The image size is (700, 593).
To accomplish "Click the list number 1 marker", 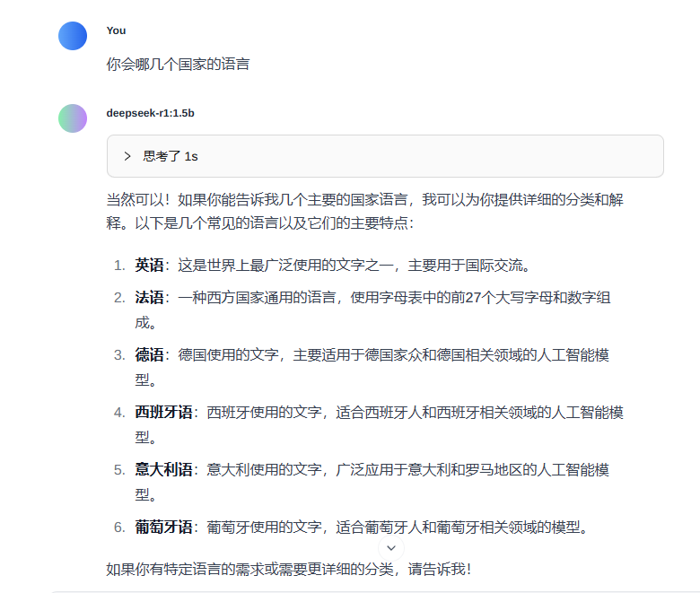I will tap(119, 265).
